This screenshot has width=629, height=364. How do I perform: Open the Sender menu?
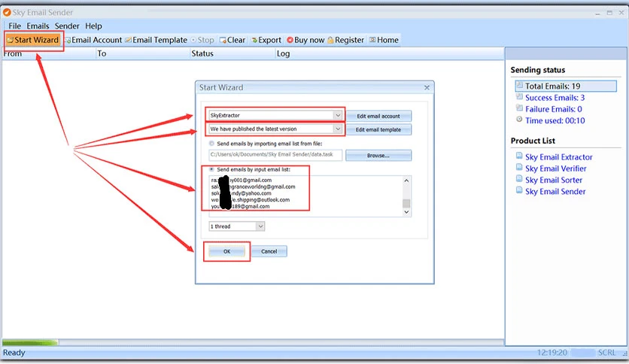pos(67,26)
